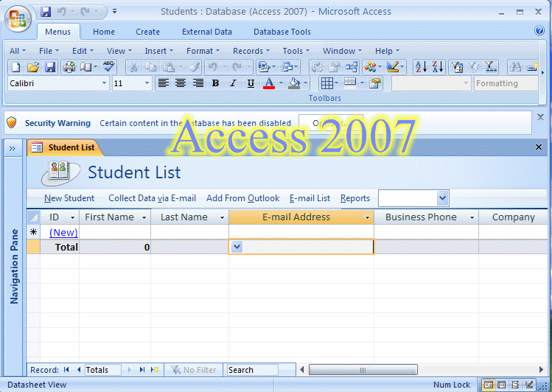
Task: Toggle Italic formatting
Action: (x=233, y=83)
